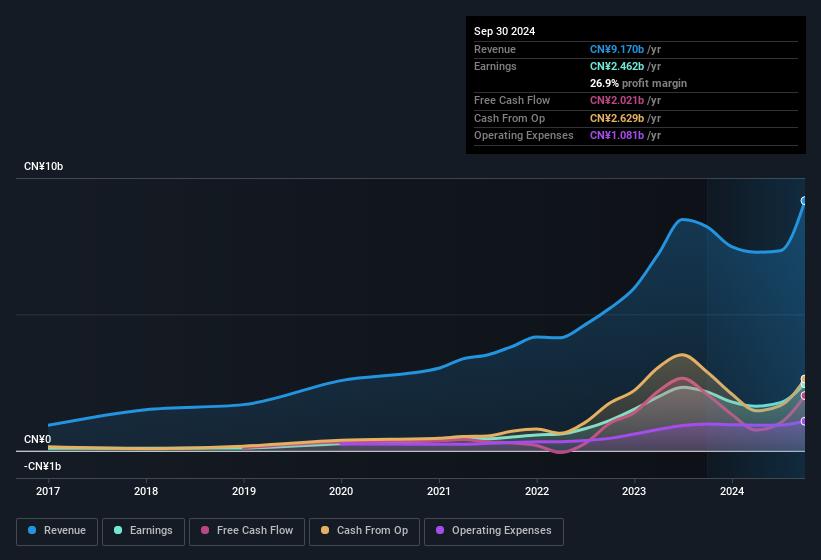821x560 pixels.
Task: Click the CN¥1.081b operating expenses value
Action: pos(617,135)
